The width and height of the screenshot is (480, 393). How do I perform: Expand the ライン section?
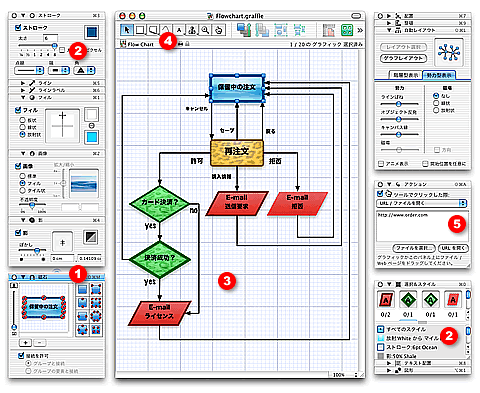pyautogui.click(x=23, y=83)
